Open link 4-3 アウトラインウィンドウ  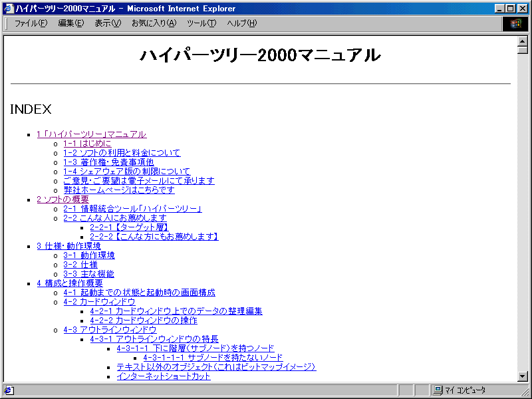(x=110, y=330)
